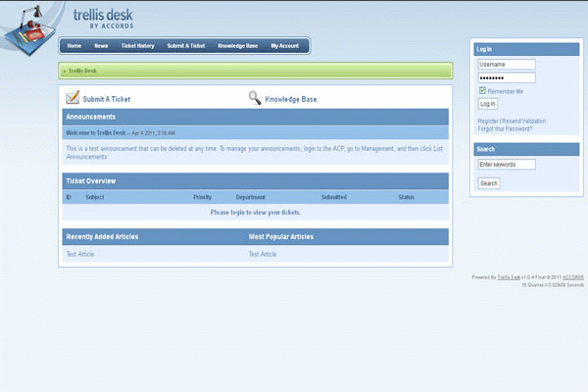Focus the password input field
Image resolution: width=588 pixels, height=392 pixels.
(507, 78)
